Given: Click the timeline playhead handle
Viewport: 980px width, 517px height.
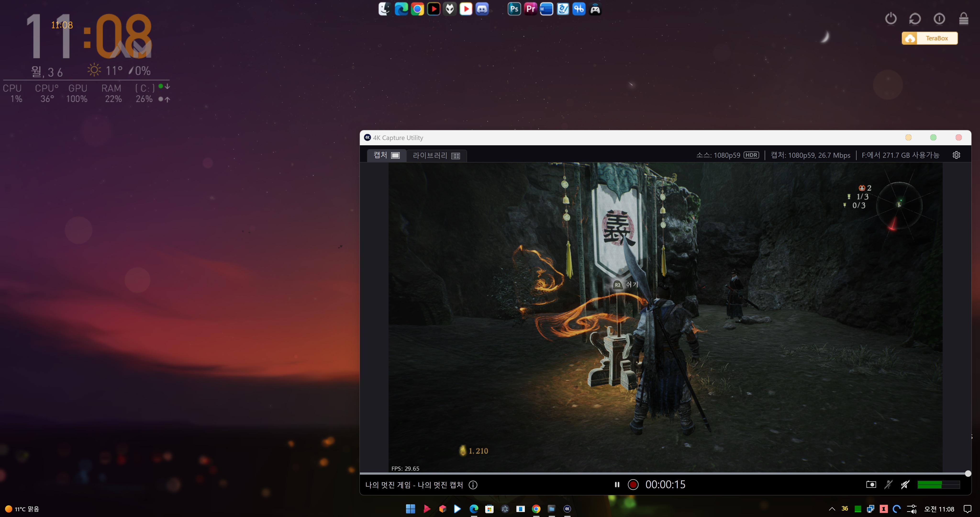Looking at the screenshot, I should coord(968,474).
